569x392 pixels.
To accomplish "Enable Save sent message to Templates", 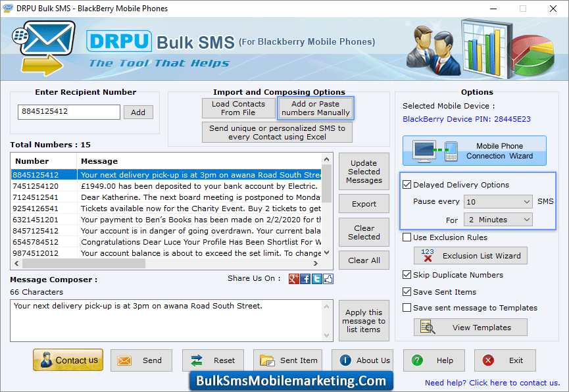I will pyautogui.click(x=407, y=307).
